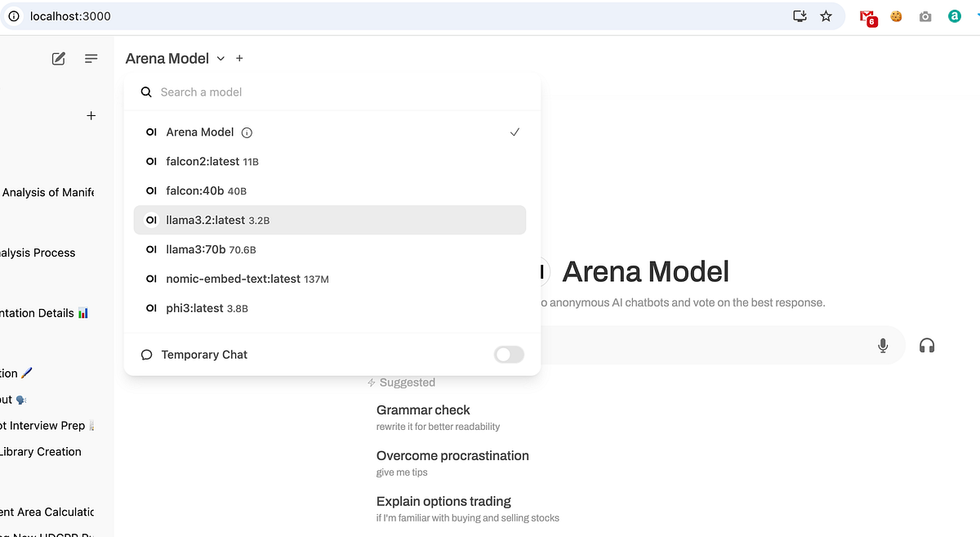Click the plus icon in the left sidebar

click(91, 115)
